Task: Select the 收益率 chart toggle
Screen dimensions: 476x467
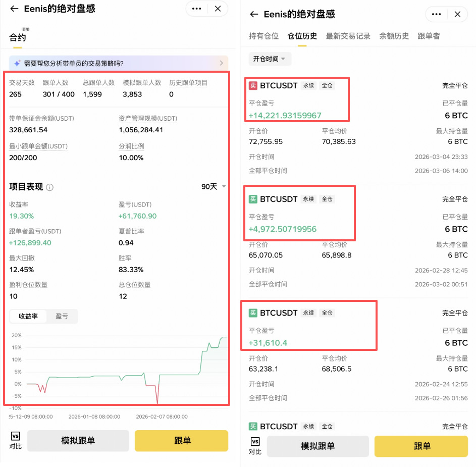Action: coord(28,316)
